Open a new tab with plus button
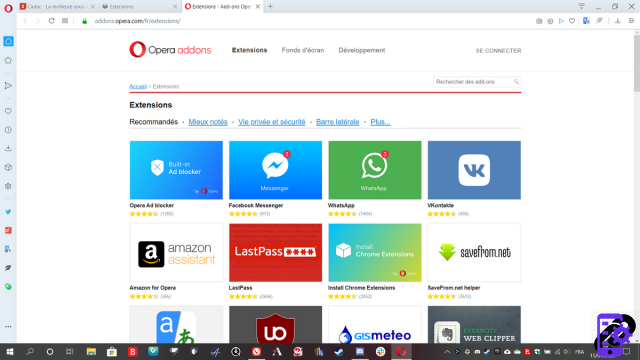The width and height of the screenshot is (640, 360). tap(270, 7)
